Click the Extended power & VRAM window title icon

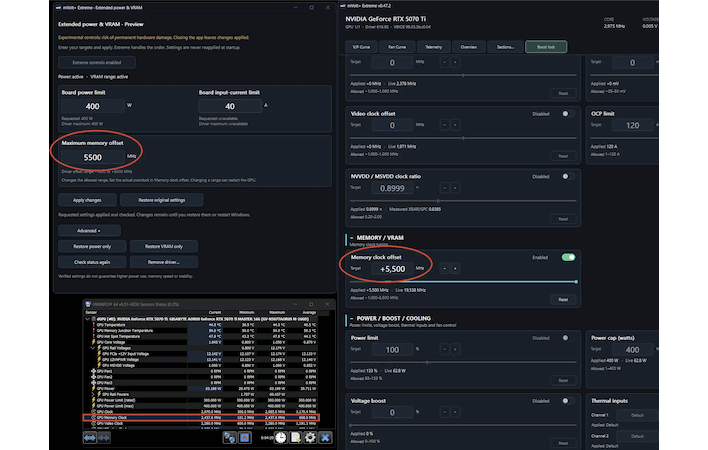tap(58, 8)
